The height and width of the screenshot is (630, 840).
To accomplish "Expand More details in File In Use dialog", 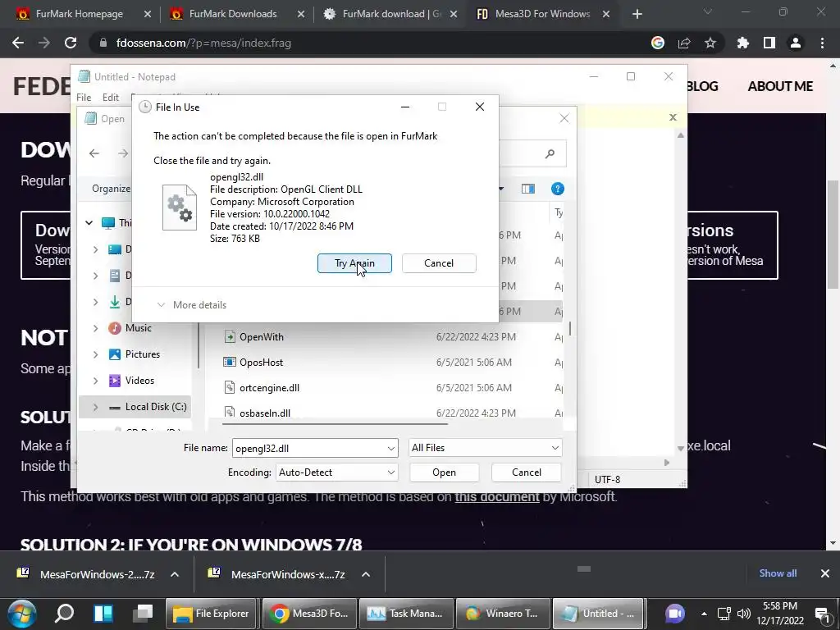I will 192,305.
